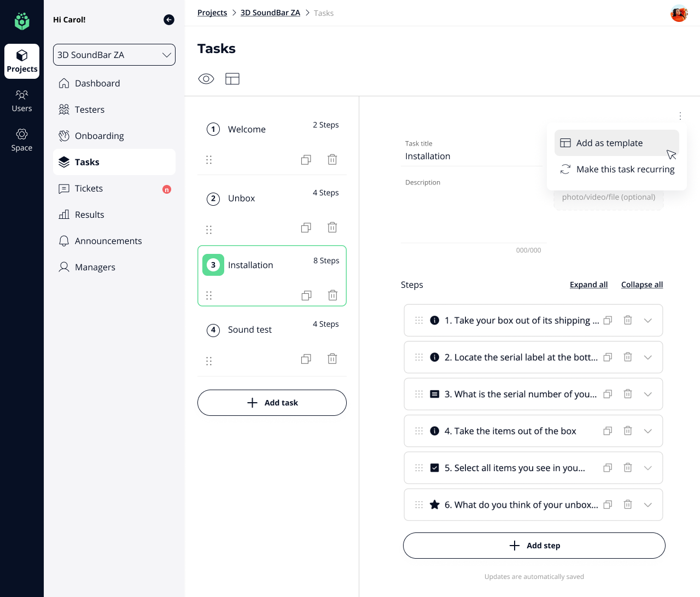Image resolution: width=700 pixels, height=597 pixels.
Task: Delete the Sound test task
Action: [332, 359]
